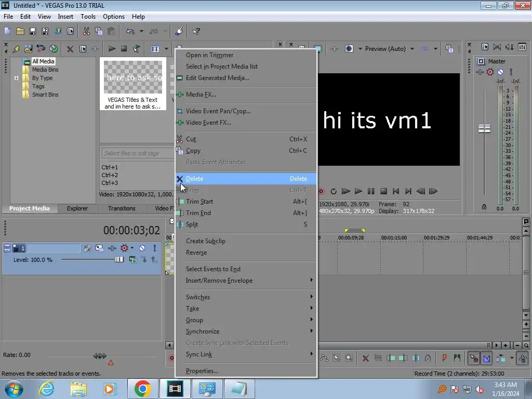Click the Undo arrow icon
Image resolution: width=532 pixels, height=399 pixels.
(x=130, y=31)
